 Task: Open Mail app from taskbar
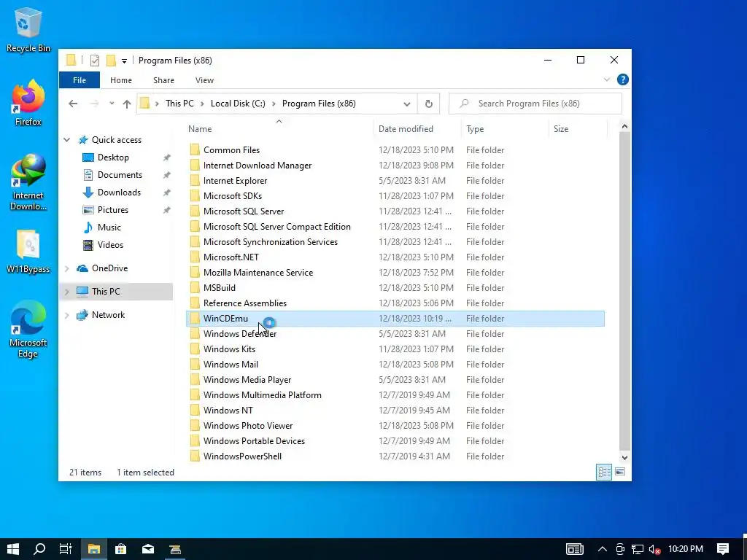[148, 549]
